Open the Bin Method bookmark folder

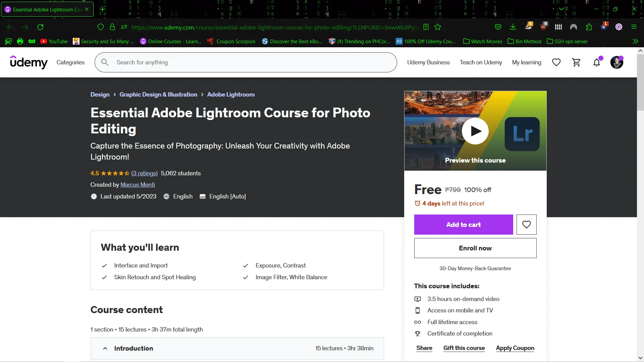(x=524, y=41)
